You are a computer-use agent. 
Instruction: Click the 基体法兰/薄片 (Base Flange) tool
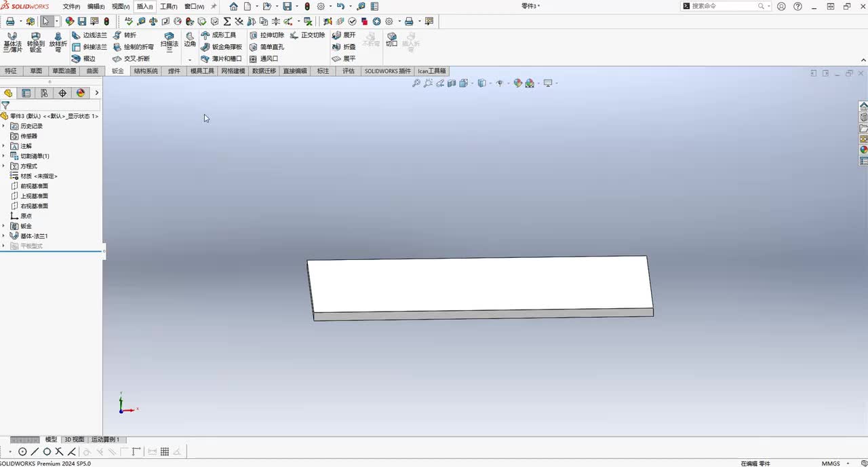(x=12, y=42)
